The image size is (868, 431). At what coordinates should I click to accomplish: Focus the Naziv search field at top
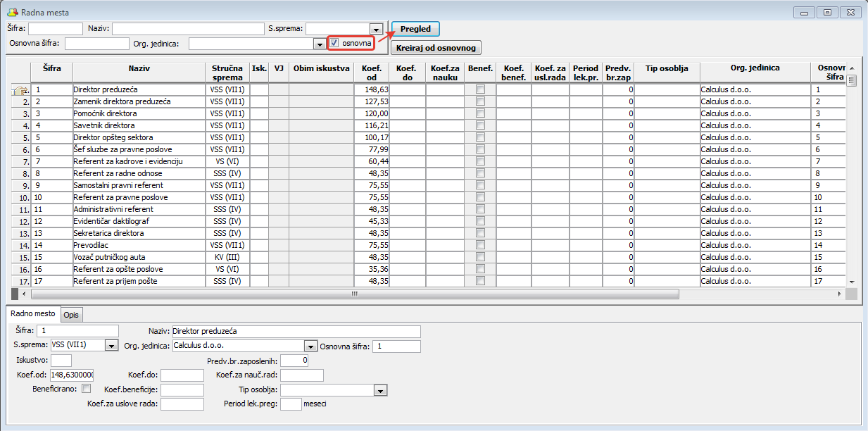tap(188, 29)
